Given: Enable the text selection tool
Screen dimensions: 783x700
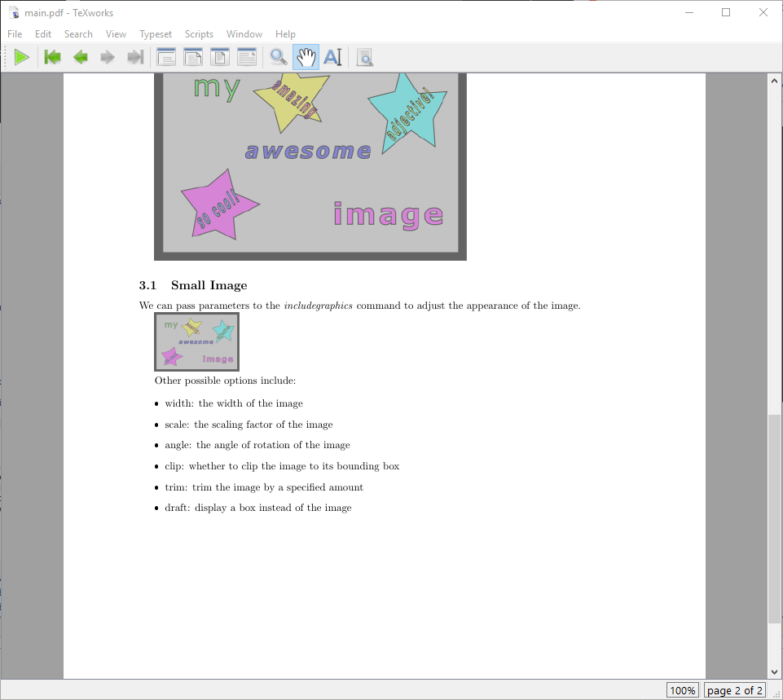Looking at the screenshot, I should pos(332,56).
